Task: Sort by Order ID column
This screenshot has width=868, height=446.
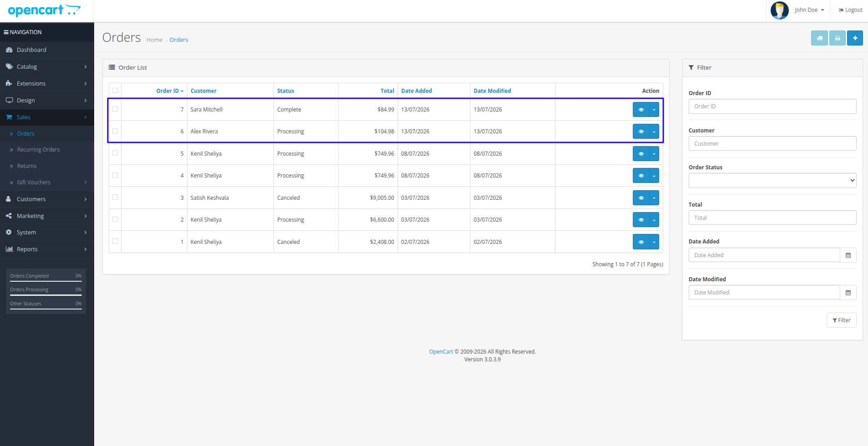Action: point(170,91)
